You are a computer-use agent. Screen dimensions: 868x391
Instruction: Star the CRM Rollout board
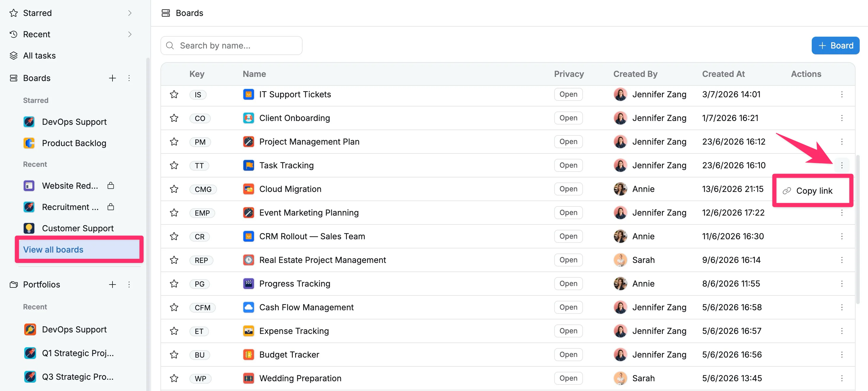(174, 236)
